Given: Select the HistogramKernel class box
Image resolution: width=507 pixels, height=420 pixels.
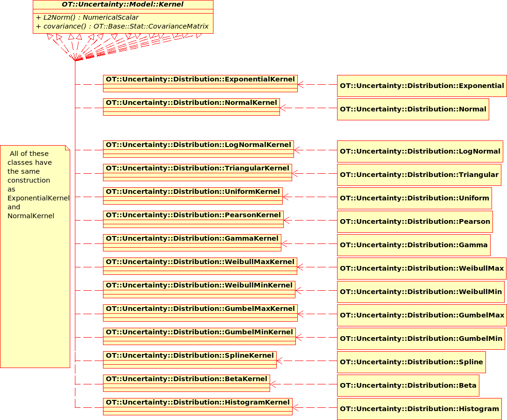Looking at the screenshot, I should pyautogui.click(x=198, y=403).
